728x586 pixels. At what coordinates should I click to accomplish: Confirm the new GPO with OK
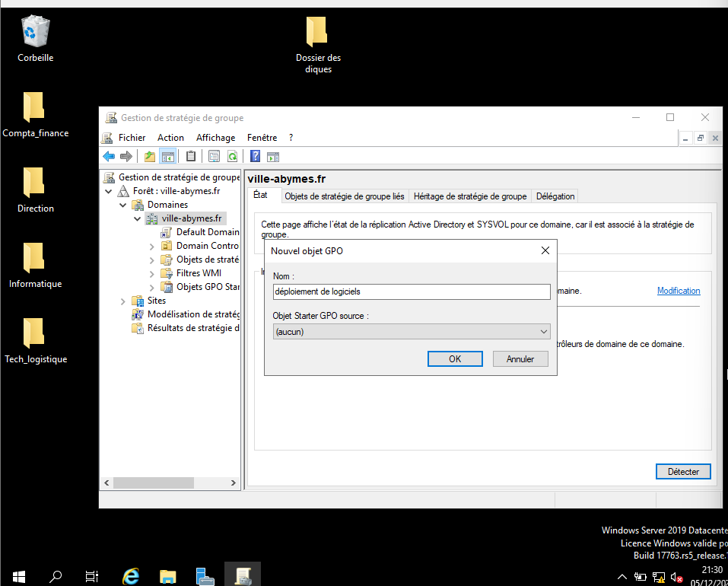coord(454,359)
